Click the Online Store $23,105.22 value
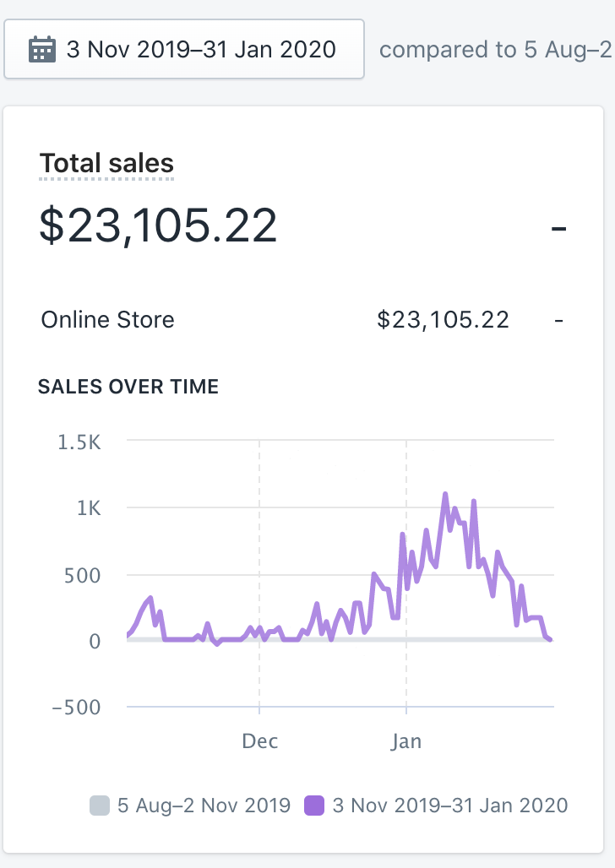This screenshot has height=868, width=615. [x=443, y=320]
